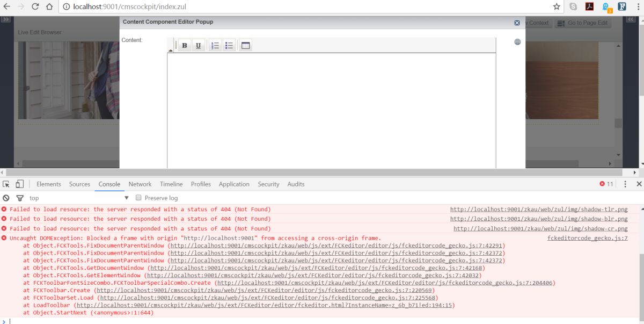Click the Uncaught DOMException error message
The image size is (644, 324).
click(x=195, y=238)
